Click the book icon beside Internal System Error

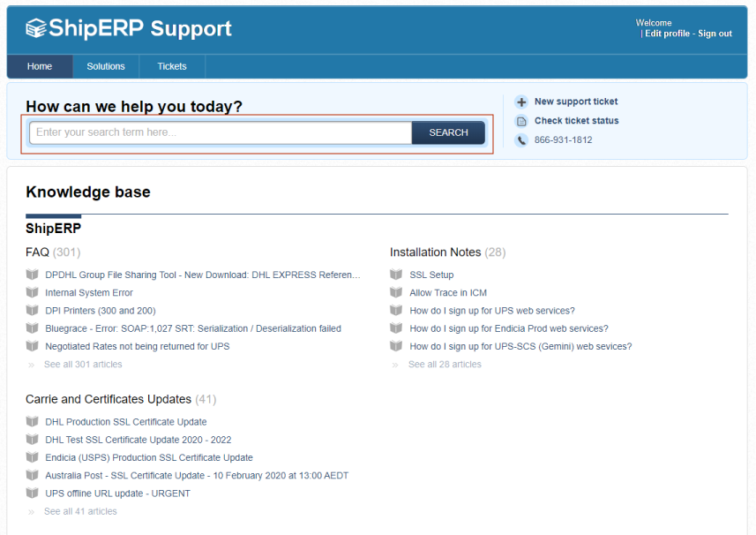tap(32, 292)
